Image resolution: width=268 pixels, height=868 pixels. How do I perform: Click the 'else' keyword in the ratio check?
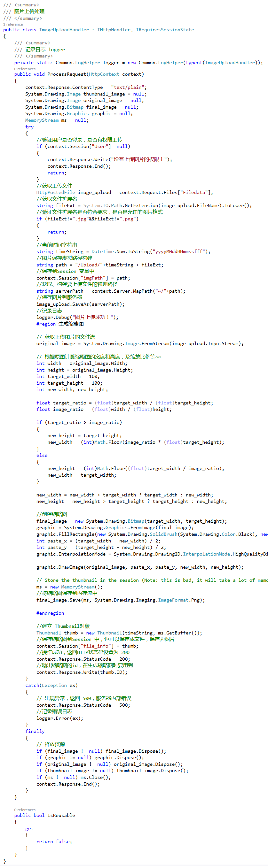pyautogui.click(x=42, y=455)
